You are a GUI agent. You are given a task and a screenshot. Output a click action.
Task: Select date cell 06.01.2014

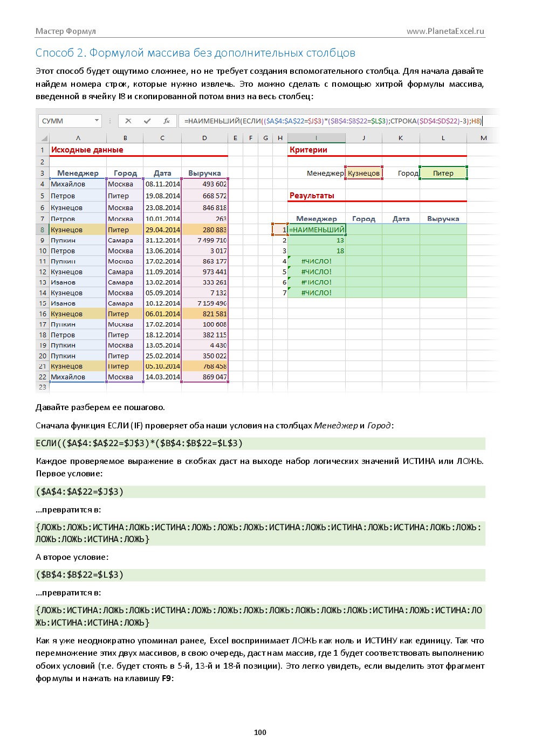[x=162, y=314]
